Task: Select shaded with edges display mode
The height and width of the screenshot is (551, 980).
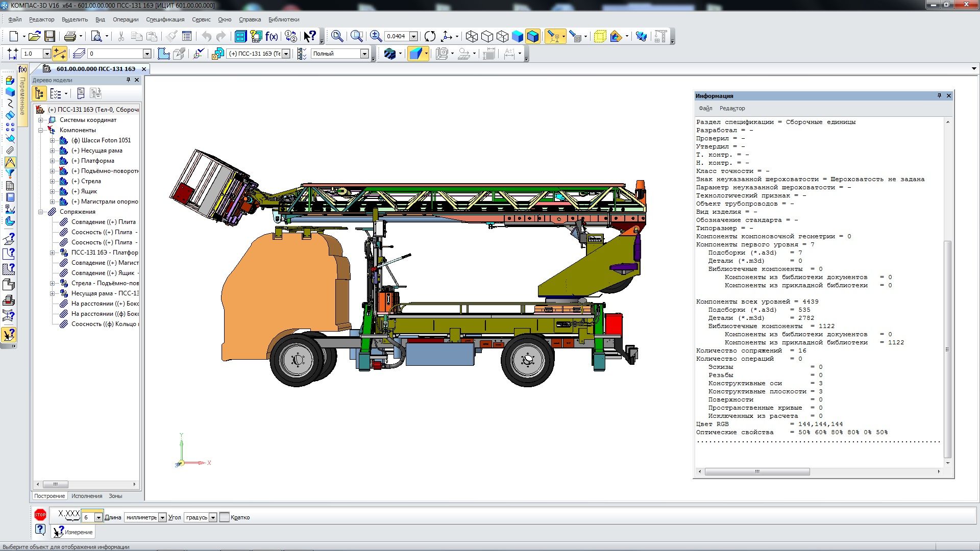Action: coord(533,36)
